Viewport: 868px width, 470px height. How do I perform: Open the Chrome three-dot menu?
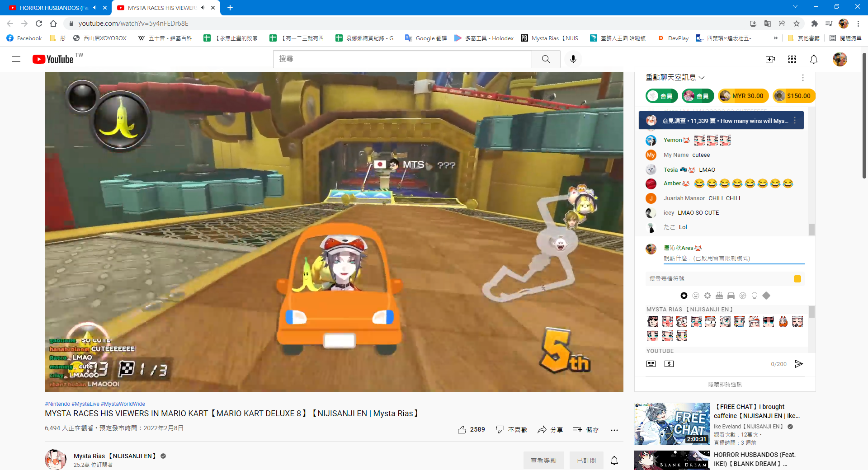(858, 23)
